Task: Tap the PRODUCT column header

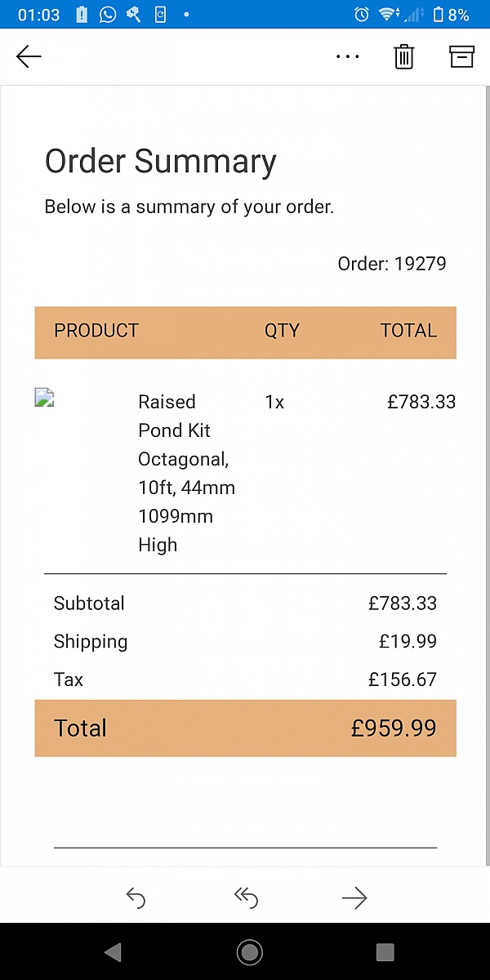Action: (x=96, y=331)
